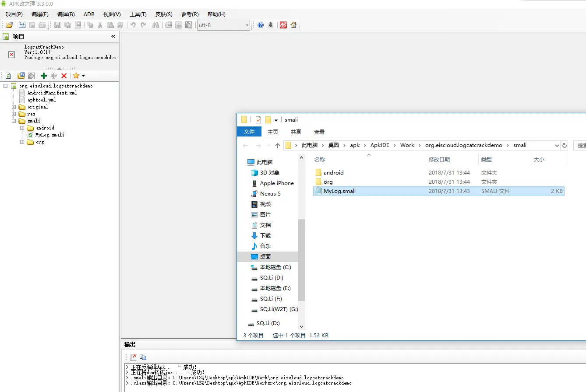Open the 皮肤(S) menu

coord(164,14)
